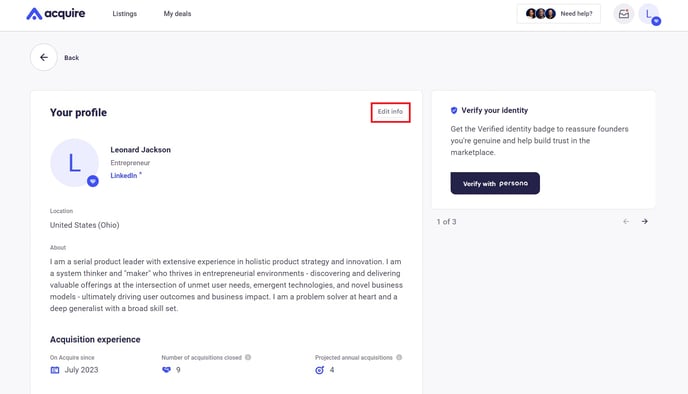
Task: Click the calendar icon next to July 2023
Action: (55, 370)
